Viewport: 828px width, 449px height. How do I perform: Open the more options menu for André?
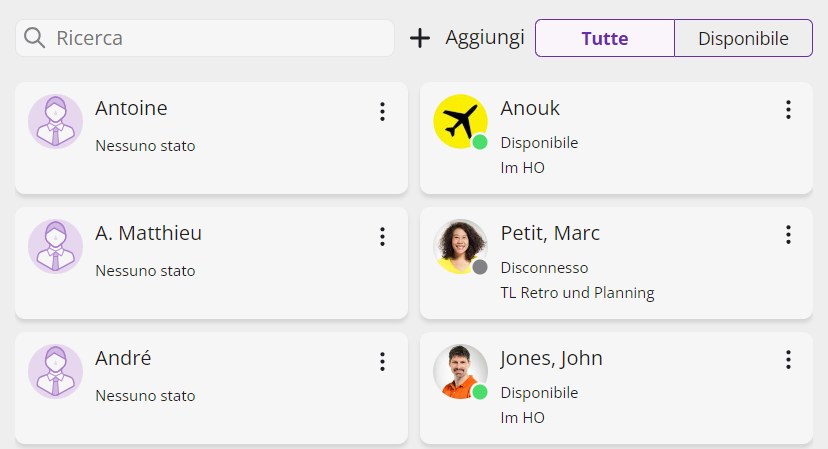382,361
